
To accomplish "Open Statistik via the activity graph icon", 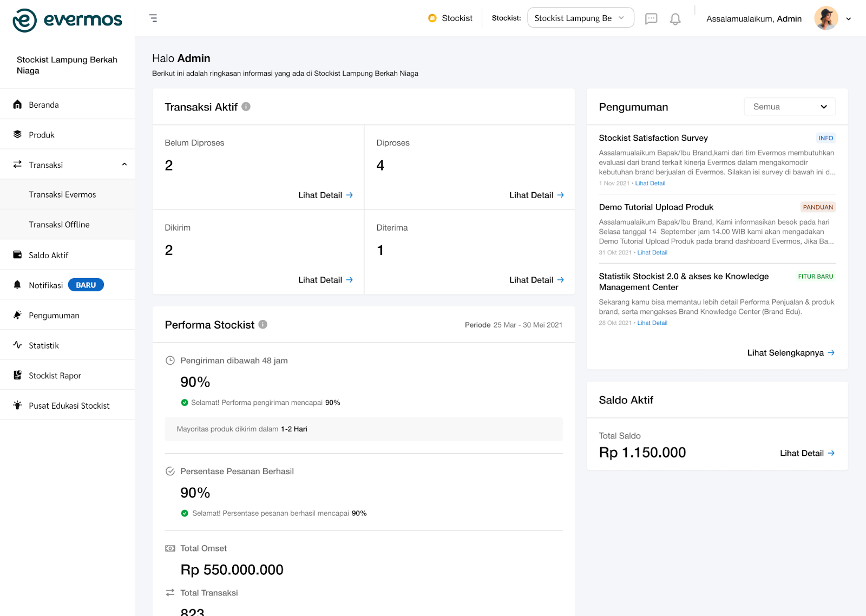I will pos(17,345).
